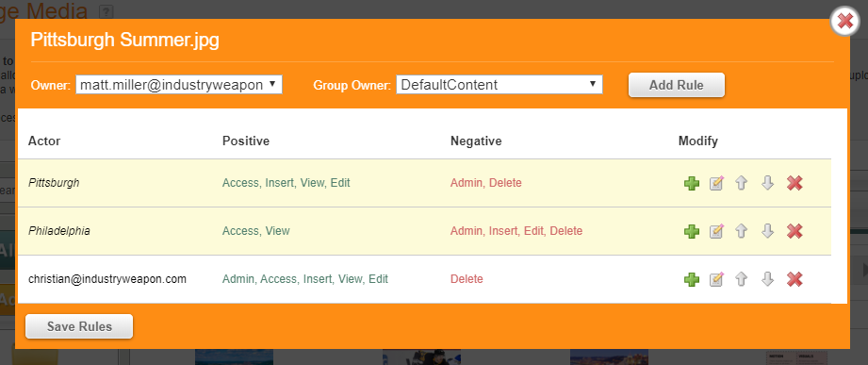The image size is (868, 365).
Task: Click Pittsburgh positive permissions 'Access, Insert, View, Edit'
Action: tap(287, 183)
